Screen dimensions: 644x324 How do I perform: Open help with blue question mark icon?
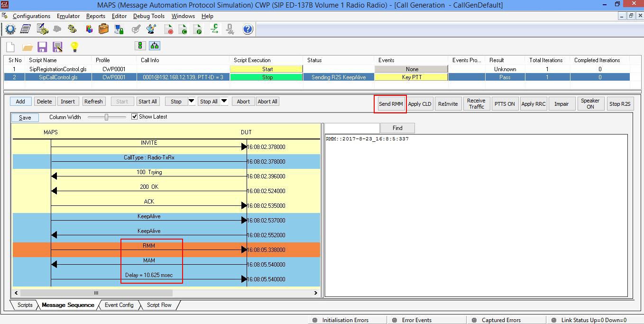248,29
